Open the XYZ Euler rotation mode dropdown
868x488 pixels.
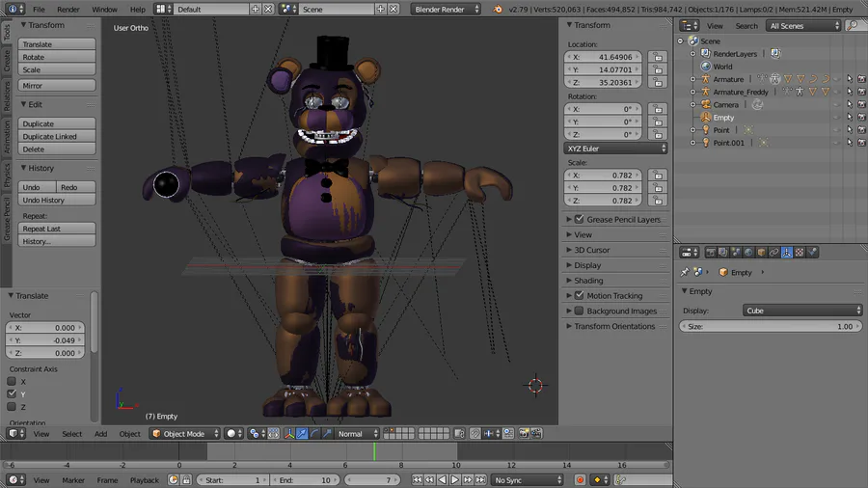pos(615,149)
